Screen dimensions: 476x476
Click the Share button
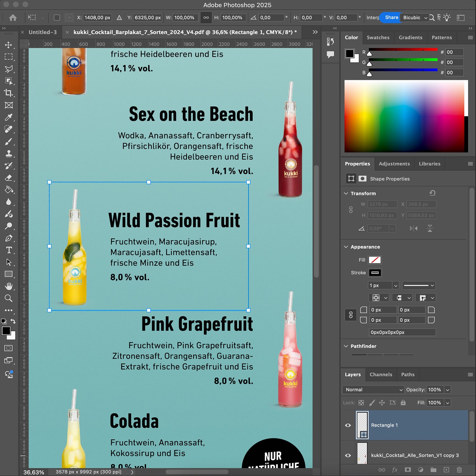[x=391, y=17]
